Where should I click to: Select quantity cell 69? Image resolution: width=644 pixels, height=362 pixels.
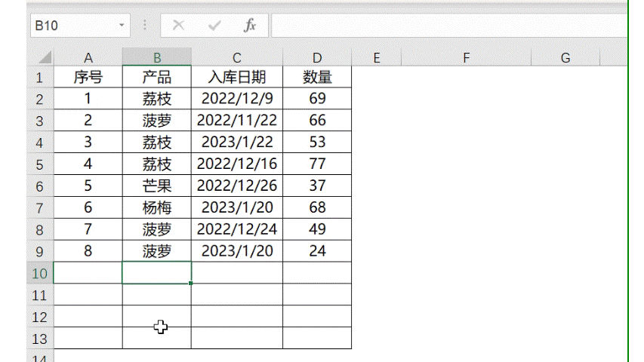click(x=317, y=99)
